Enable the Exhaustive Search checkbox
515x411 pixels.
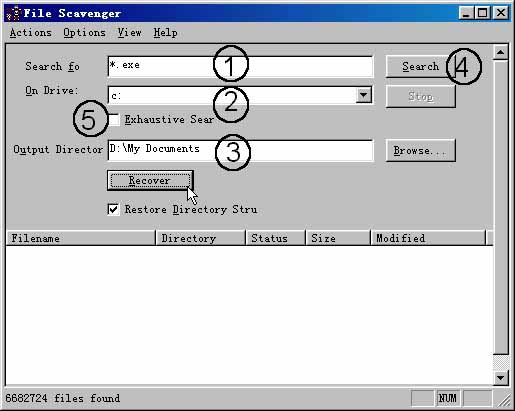(x=114, y=120)
